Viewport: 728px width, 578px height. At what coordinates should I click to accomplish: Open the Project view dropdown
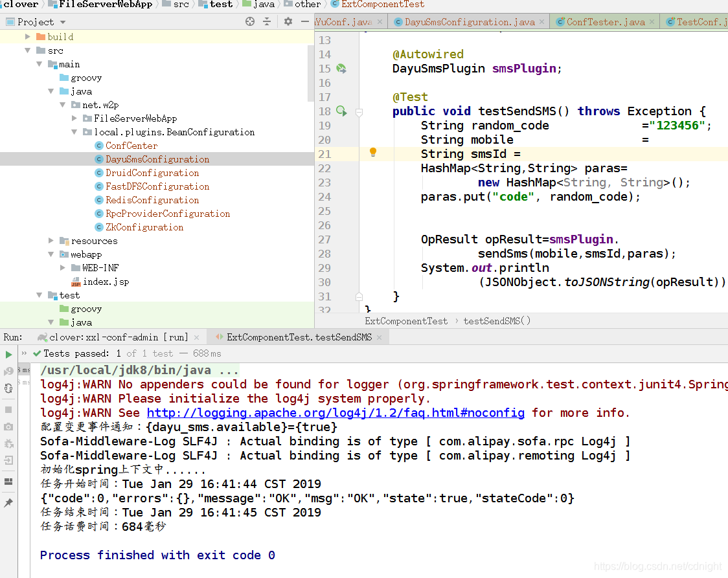coord(63,22)
